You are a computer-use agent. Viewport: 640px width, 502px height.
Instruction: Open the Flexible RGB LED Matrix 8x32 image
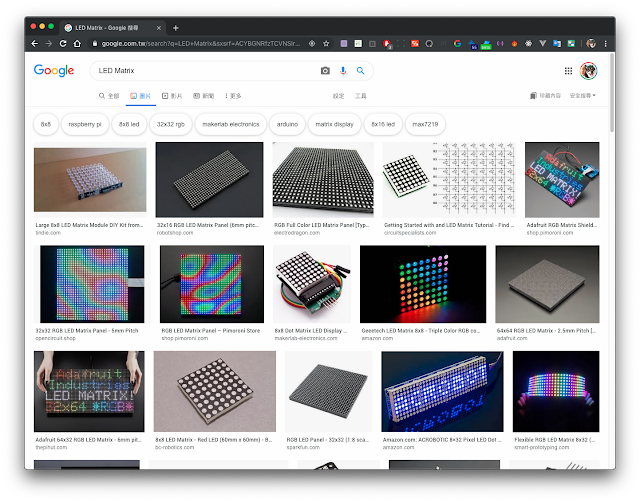(556, 391)
